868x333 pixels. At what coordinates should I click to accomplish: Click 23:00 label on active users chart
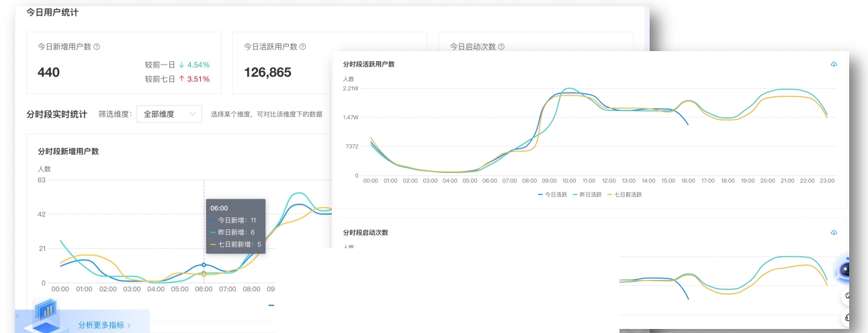tap(827, 181)
